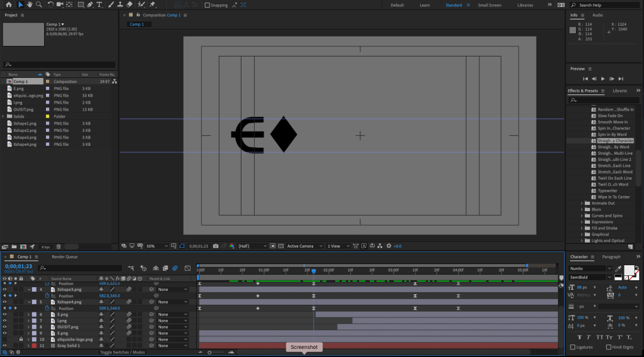This screenshot has height=357, width=644.
Task: Select eXquisi-logo.png in Project panel
Action: 28,96
